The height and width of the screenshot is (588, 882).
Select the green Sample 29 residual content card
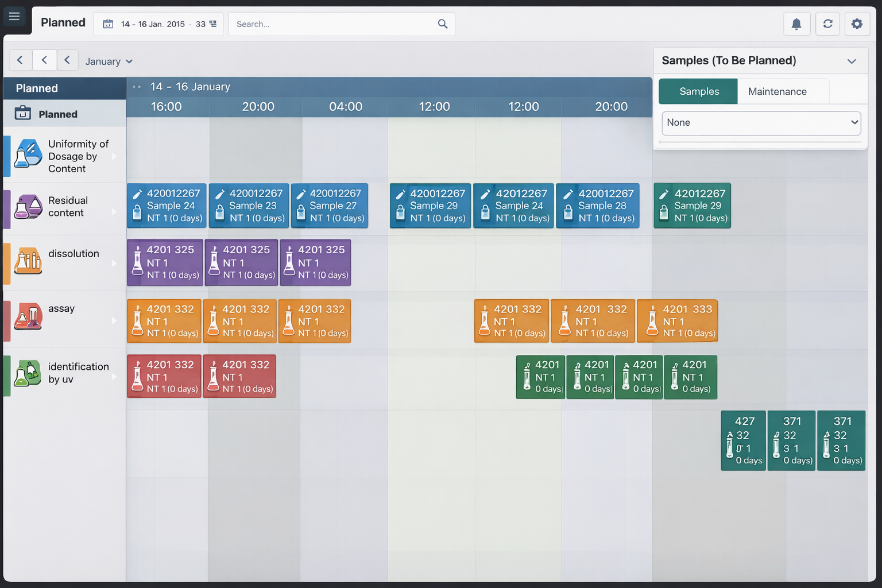click(692, 206)
